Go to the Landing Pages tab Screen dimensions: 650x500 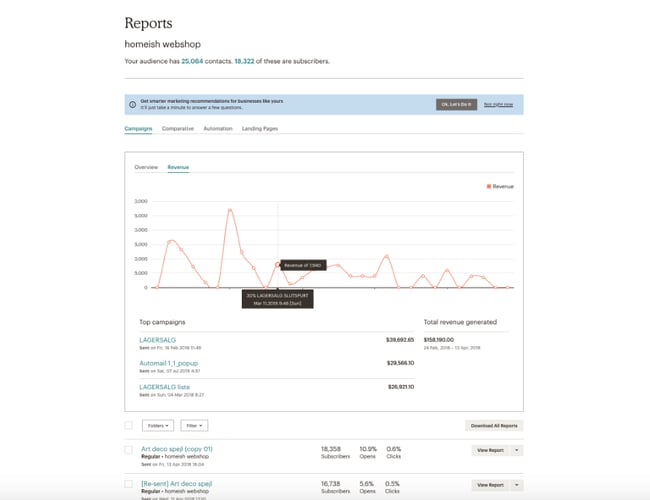coord(258,129)
